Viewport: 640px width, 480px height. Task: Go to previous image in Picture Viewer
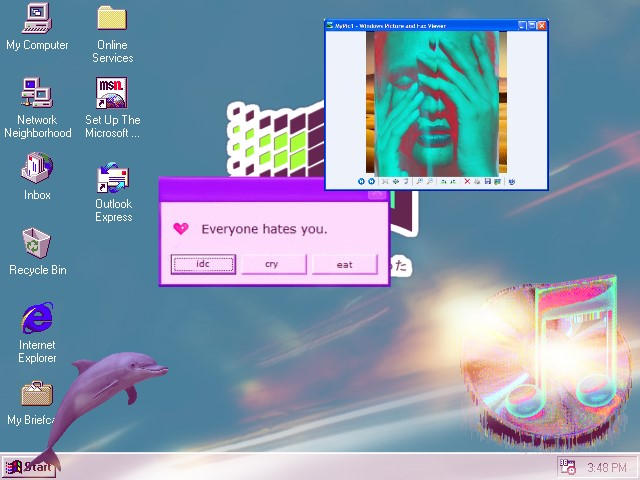coord(361,182)
